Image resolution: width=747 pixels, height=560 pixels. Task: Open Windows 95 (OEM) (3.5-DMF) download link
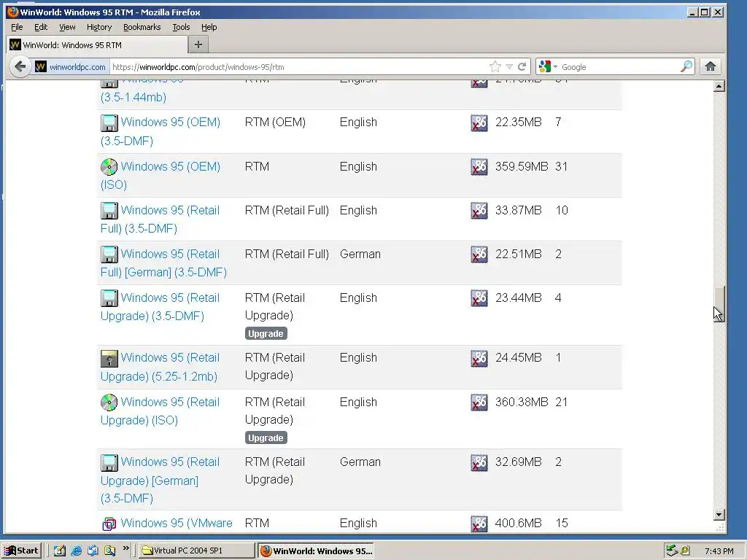[x=160, y=131]
